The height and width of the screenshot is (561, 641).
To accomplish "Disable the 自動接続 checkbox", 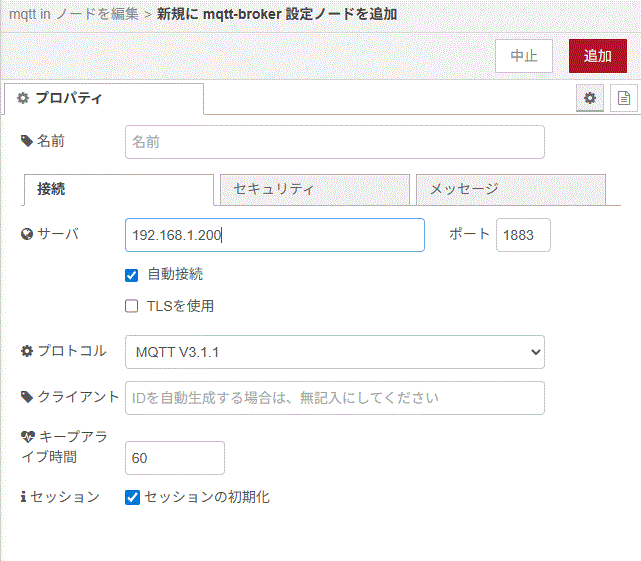I will pos(132,275).
